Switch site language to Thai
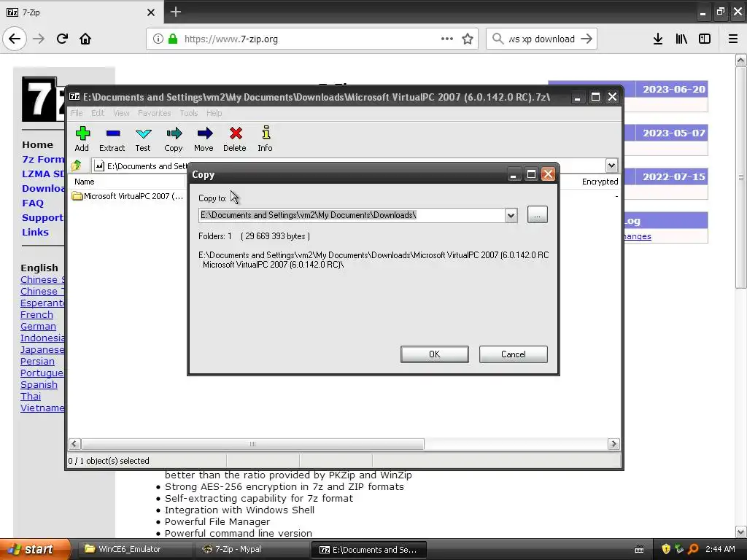 (31, 397)
